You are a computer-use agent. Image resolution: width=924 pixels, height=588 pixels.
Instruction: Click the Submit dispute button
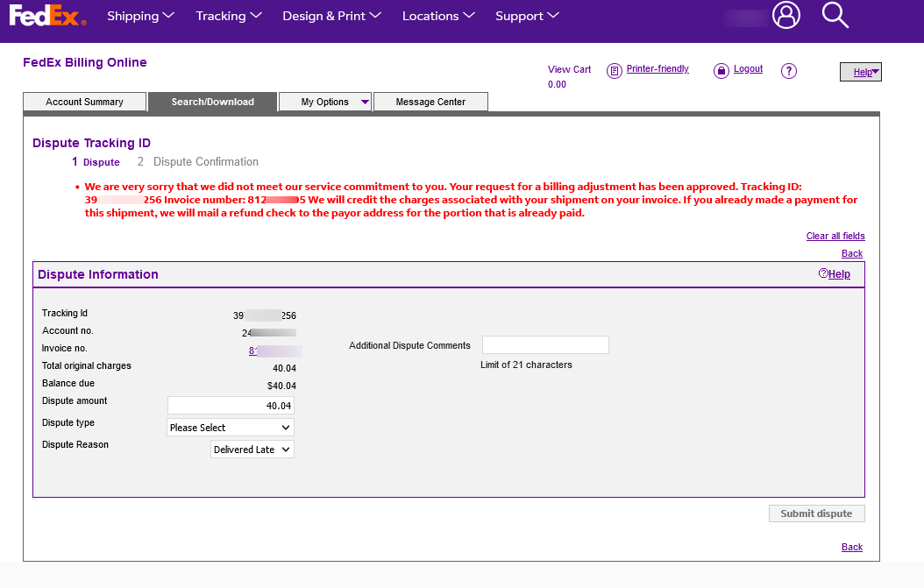[x=817, y=514]
